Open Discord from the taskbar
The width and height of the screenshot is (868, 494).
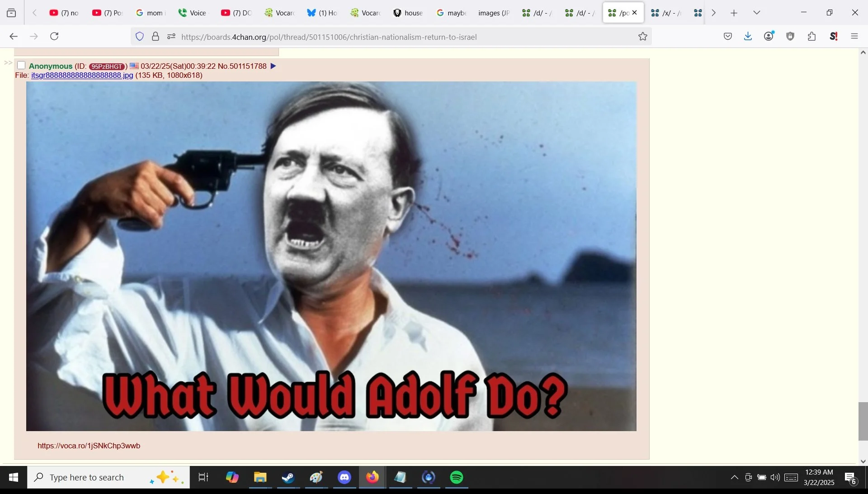(344, 477)
